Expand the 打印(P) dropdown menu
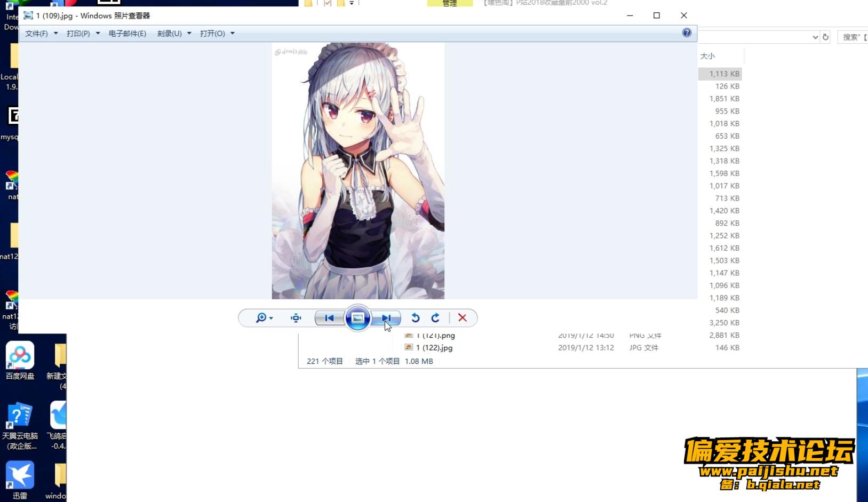The width and height of the screenshot is (868, 502). [x=83, y=34]
